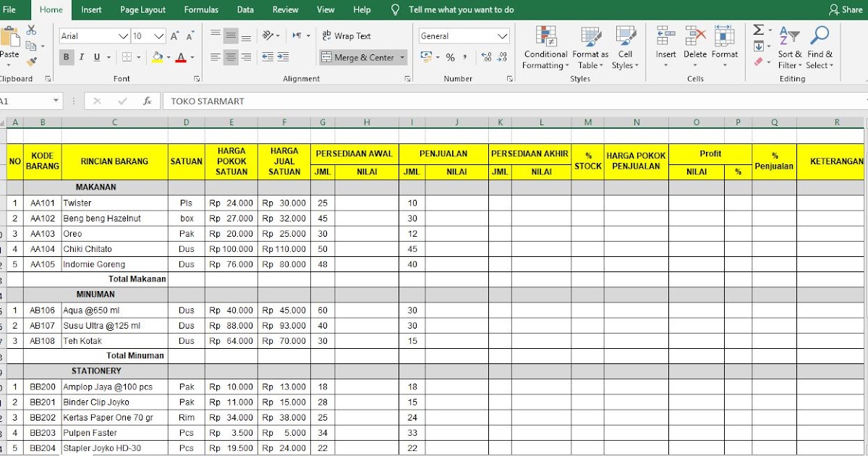Decrease font size with the small A
Image resolution: width=868 pixels, height=456 pixels.
click(190, 35)
